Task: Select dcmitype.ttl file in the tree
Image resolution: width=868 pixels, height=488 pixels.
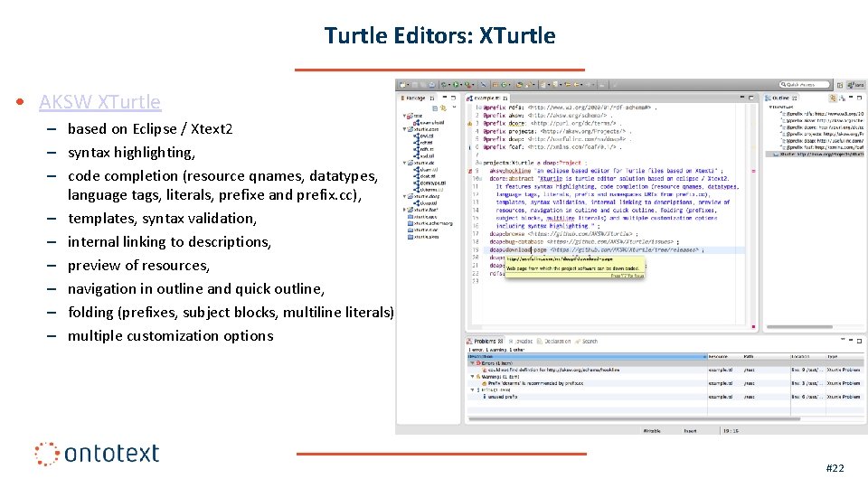Action: point(429,183)
